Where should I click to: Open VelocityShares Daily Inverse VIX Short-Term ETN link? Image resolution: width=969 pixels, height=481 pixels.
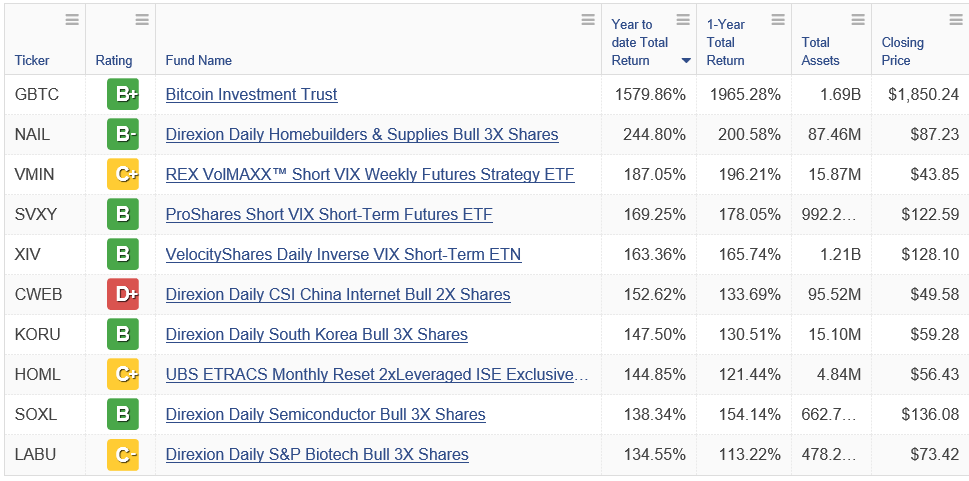(x=343, y=255)
